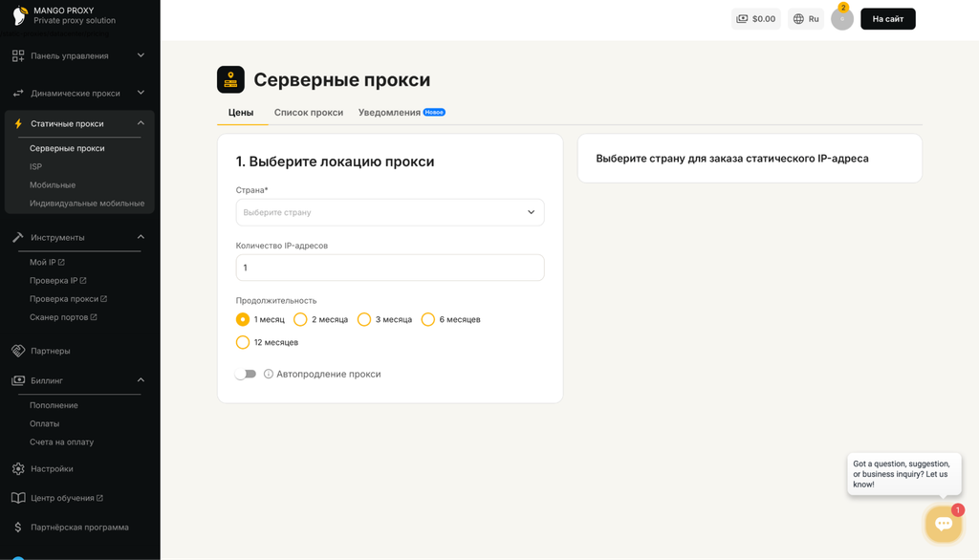Open the Партнёрская программа menu label
The height and width of the screenshot is (560, 979).
tap(80, 528)
